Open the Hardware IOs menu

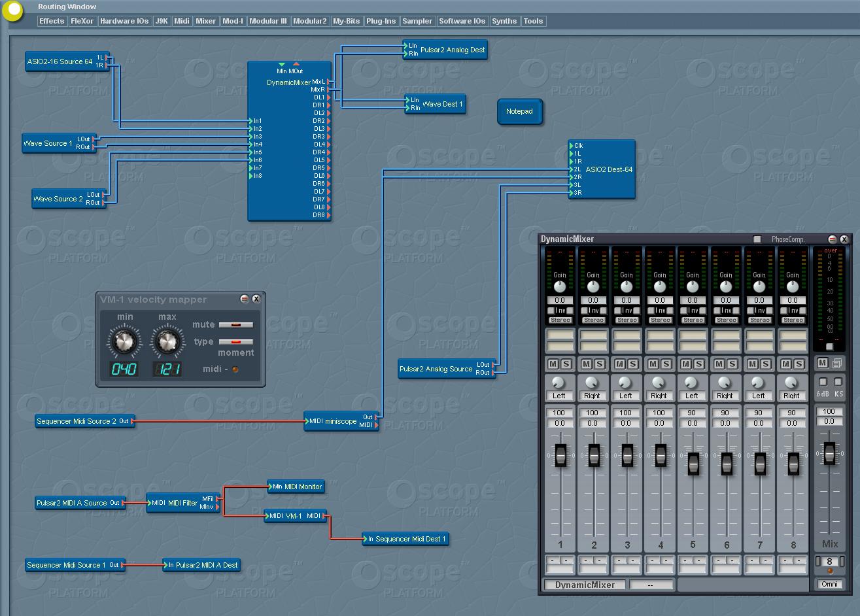[x=124, y=21]
